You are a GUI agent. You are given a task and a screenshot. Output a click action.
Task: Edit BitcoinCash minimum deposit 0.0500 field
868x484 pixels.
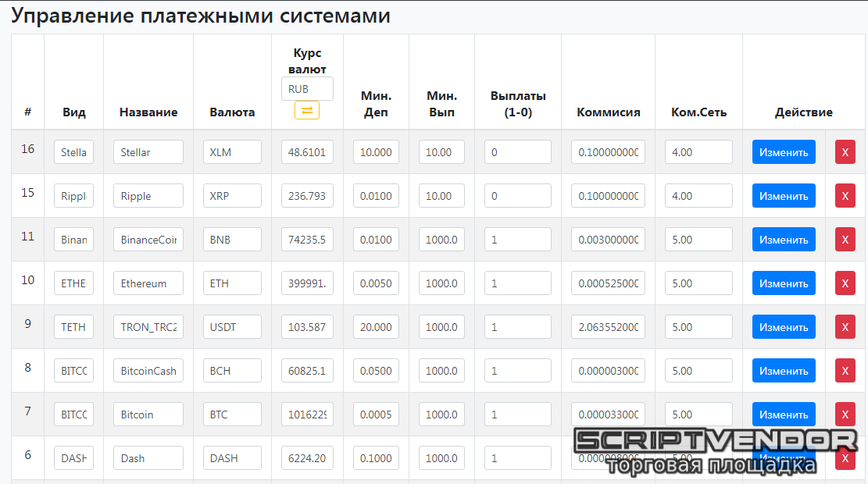tap(376, 371)
